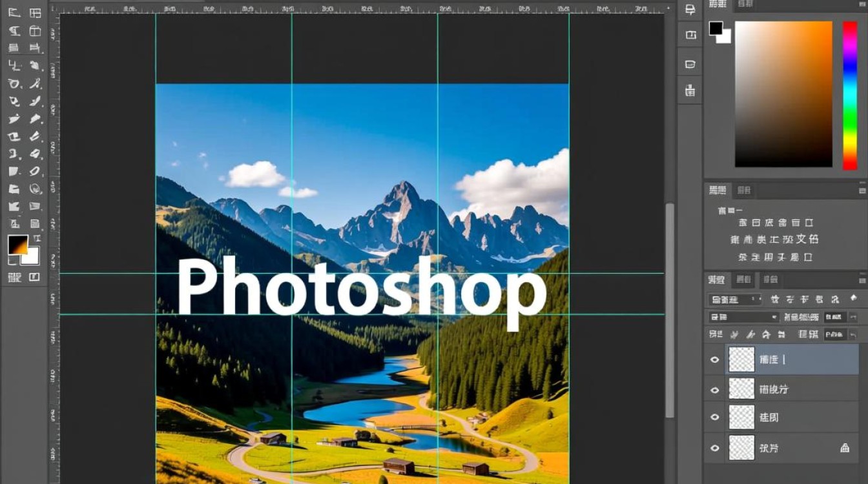The width and height of the screenshot is (868, 484).
Task: Select the active first tab of the Layers panel
Action: click(x=717, y=280)
